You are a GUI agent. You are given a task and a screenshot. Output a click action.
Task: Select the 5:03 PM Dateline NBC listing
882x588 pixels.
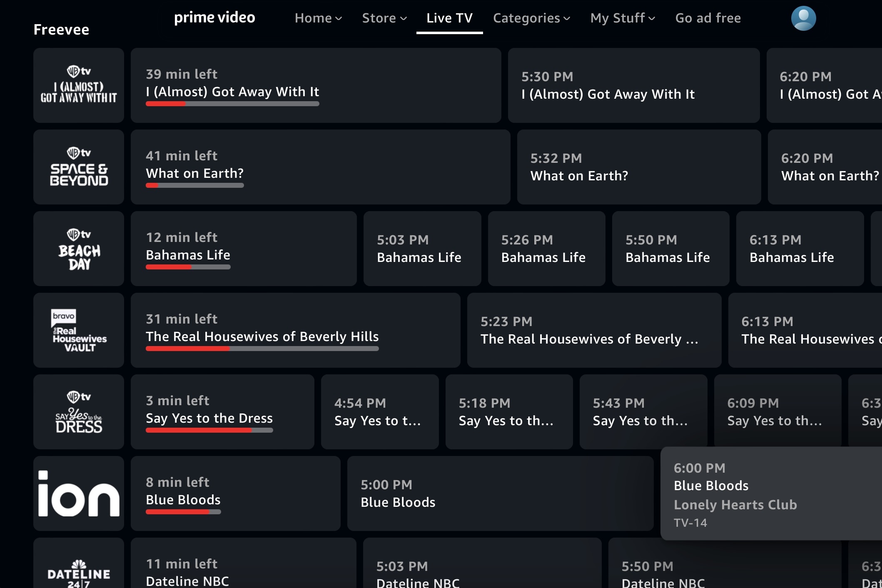(482, 563)
